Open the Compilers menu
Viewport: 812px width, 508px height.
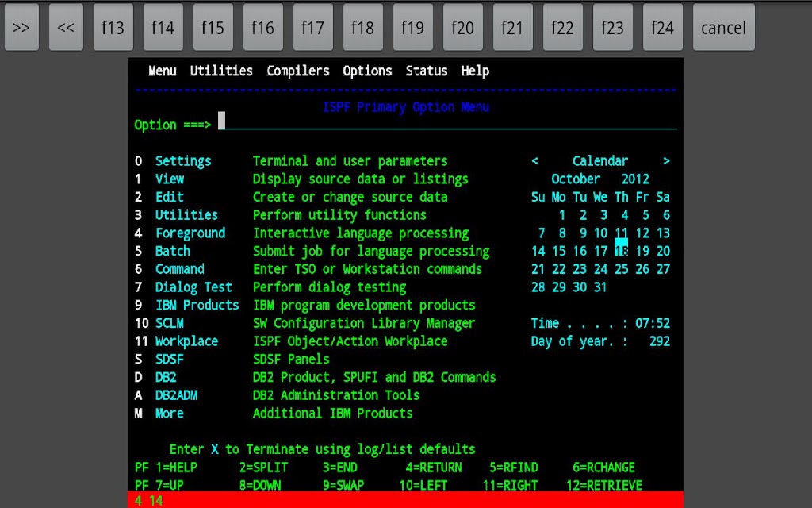pos(297,71)
